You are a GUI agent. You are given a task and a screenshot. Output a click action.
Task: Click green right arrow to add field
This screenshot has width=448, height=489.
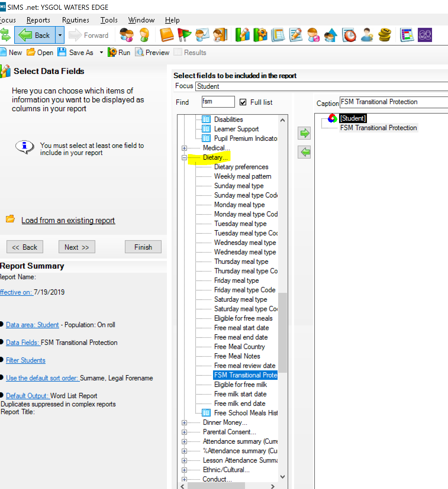304,133
